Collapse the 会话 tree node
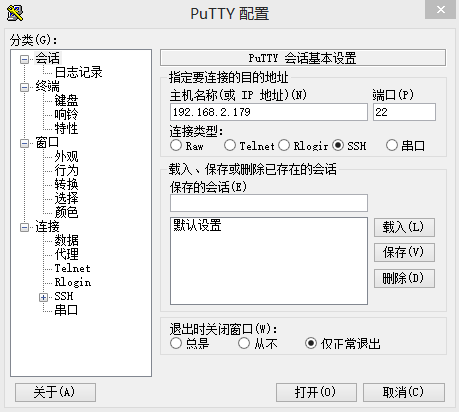459x412 pixels. coord(24,59)
